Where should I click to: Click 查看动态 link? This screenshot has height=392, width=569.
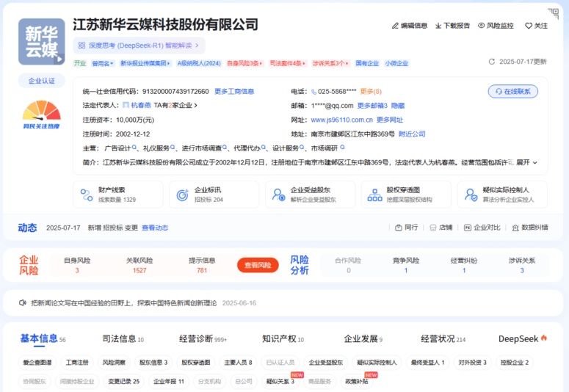pos(155,228)
